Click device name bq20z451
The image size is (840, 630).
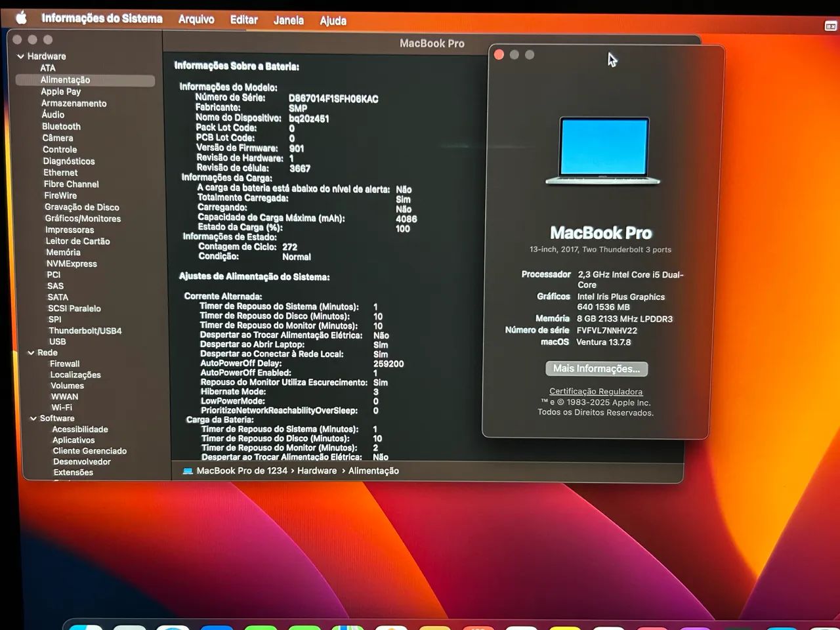click(x=309, y=119)
